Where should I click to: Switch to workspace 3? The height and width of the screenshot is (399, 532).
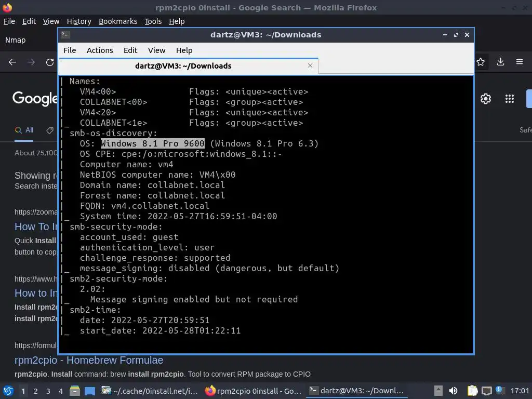point(48,391)
